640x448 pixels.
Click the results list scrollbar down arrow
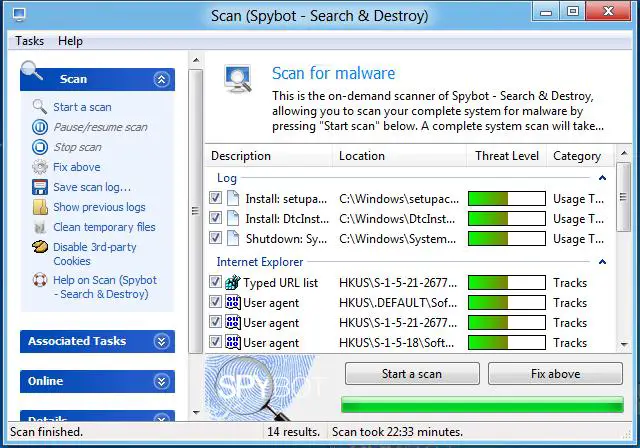coord(623,345)
